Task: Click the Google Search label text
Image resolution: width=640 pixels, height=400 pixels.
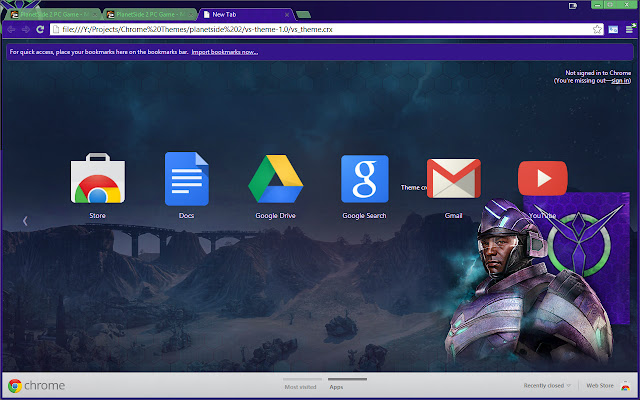Action: tap(364, 216)
